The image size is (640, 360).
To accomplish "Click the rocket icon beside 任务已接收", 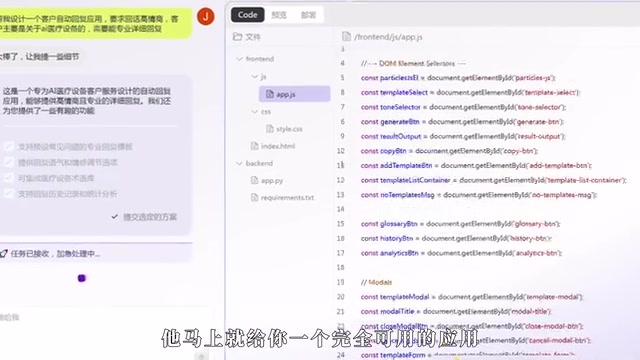I will click(x=4, y=253).
